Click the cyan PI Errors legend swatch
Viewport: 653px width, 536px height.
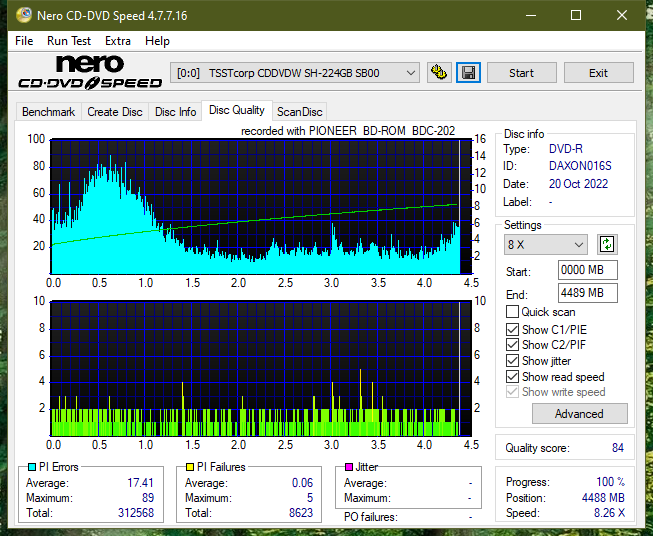coord(32,467)
